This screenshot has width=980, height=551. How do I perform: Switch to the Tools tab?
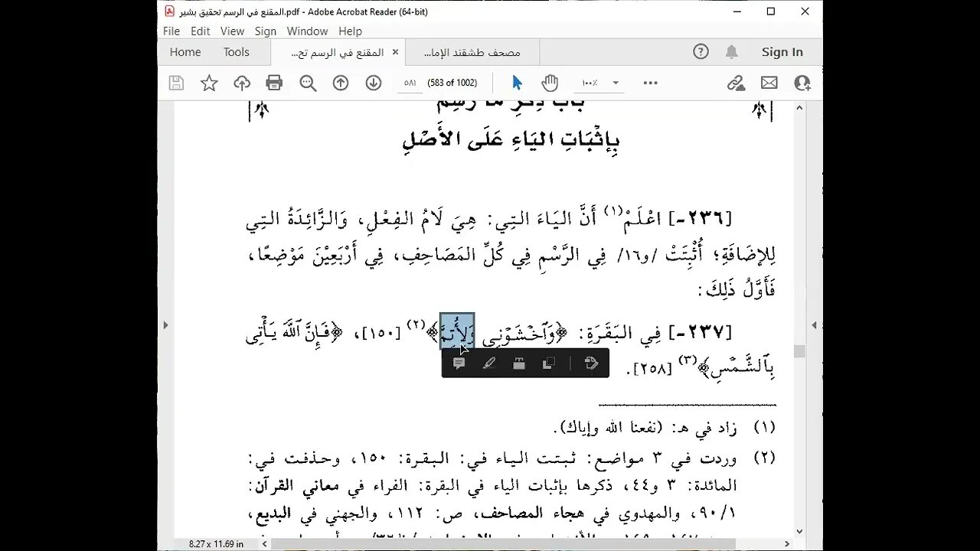pyautogui.click(x=237, y=52)
